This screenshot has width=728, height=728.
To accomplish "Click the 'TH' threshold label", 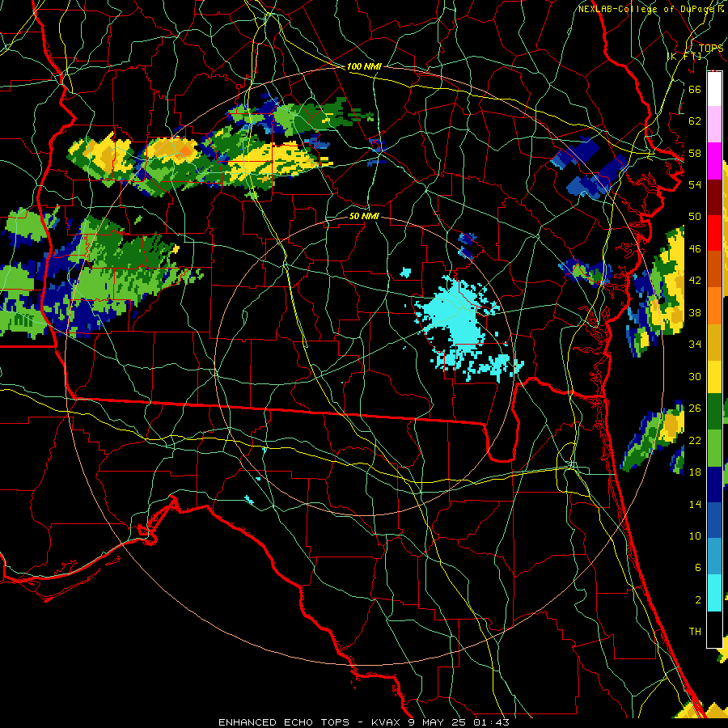I will click(x=695, y=632).
